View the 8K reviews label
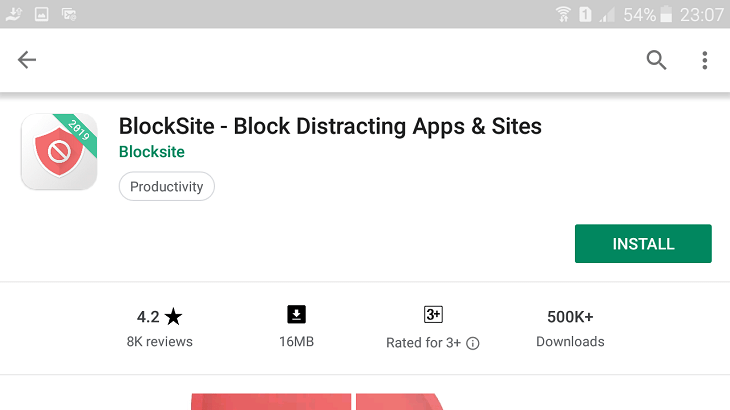 click(x=160, y=342)
